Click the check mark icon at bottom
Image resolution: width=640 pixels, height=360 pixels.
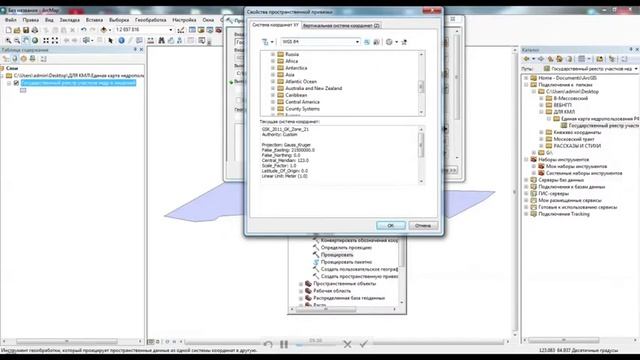364,344
